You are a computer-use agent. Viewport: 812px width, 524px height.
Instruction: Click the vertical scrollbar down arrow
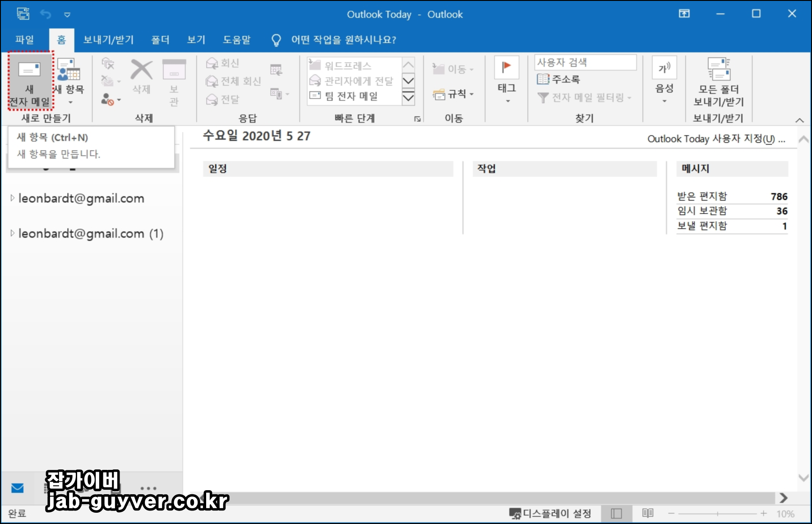click(x=803, y=478)
